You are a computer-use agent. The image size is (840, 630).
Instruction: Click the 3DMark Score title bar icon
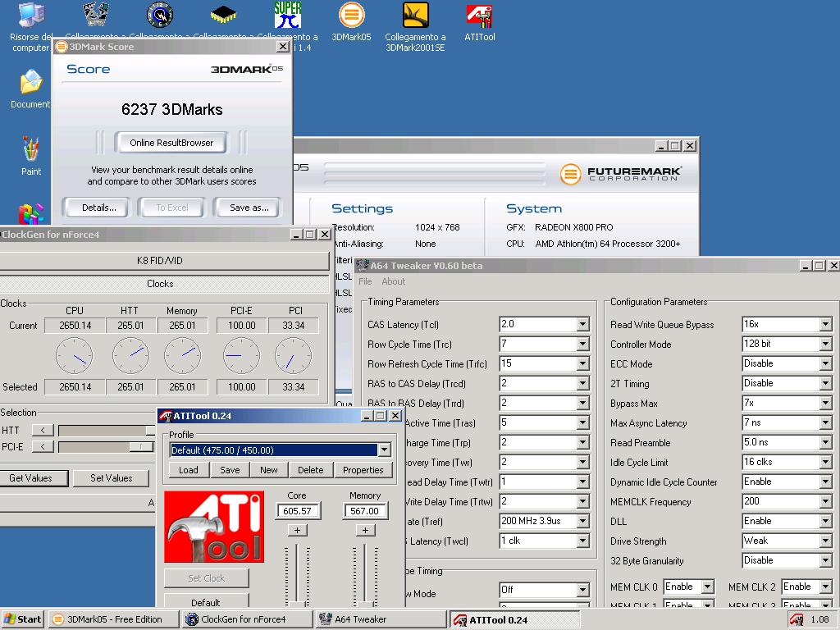62,47
